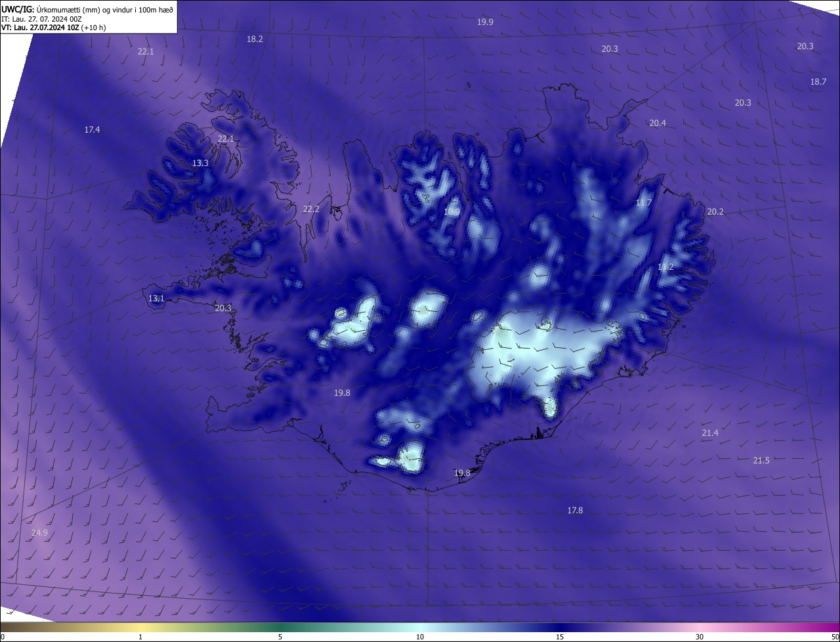
Task: Click the 13.1 value label
Action: (156, 299)
